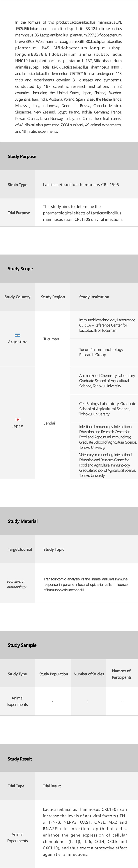Select the Study Material section heading
The width and height of the screenshot is (138, 868).
pyautogui.click(x=23, y=521)
